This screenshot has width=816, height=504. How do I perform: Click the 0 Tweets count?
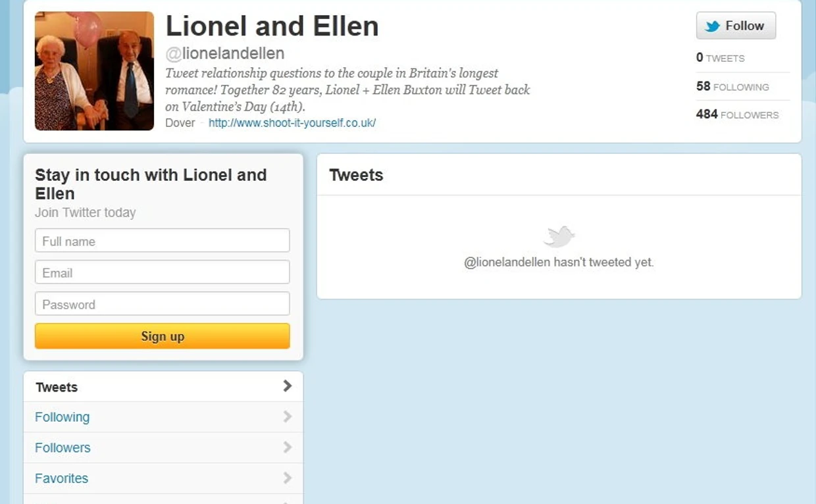[x=721, y=58]
